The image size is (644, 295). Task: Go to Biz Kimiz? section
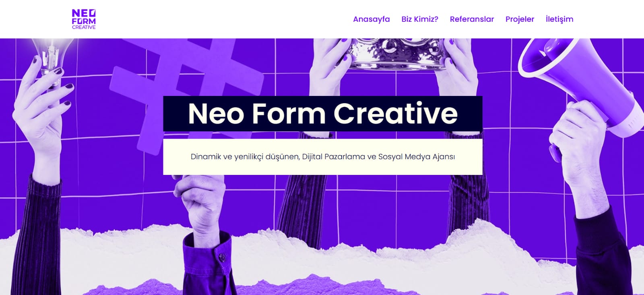[x=420, y=19]
